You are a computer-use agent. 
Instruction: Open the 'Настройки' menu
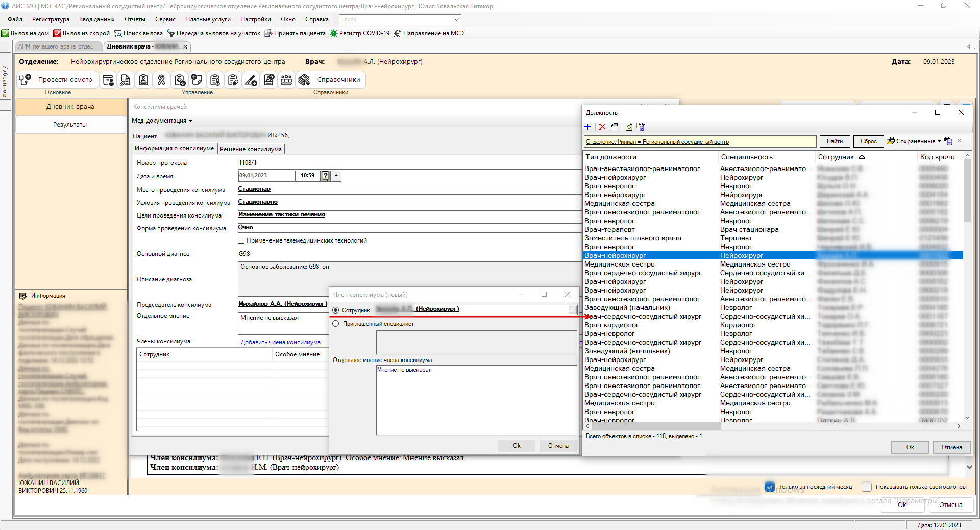(x=256, y=19)
